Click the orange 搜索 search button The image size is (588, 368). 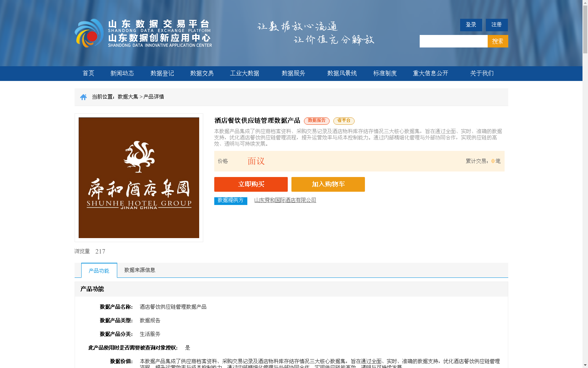coord(498,41)
